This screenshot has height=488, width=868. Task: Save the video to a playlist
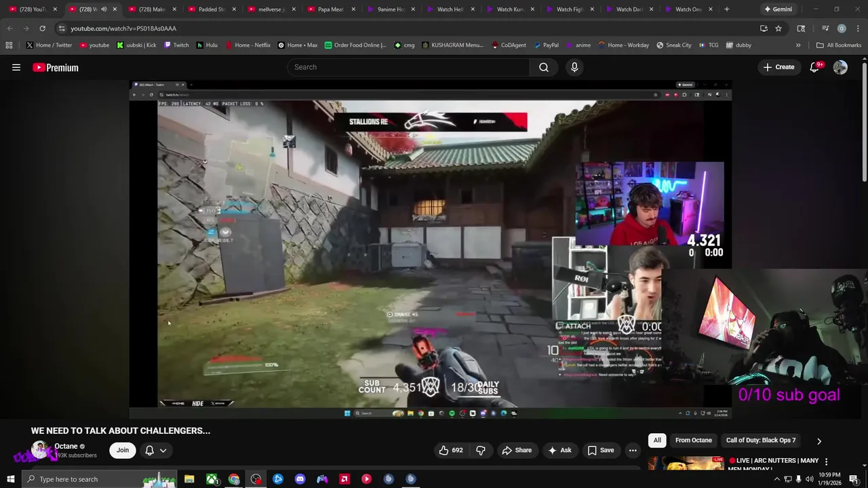point(601,450)
